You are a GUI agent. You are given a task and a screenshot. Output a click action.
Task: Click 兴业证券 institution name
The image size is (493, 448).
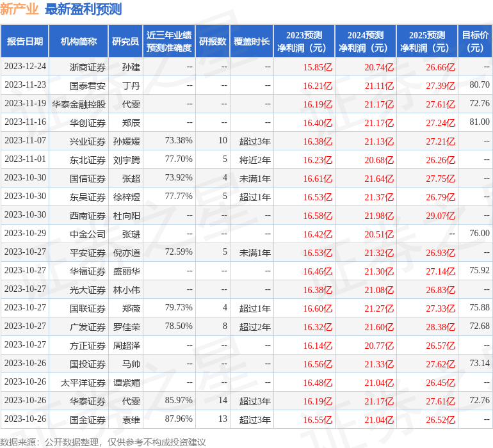pyautogui.click(x=88, y=141)
